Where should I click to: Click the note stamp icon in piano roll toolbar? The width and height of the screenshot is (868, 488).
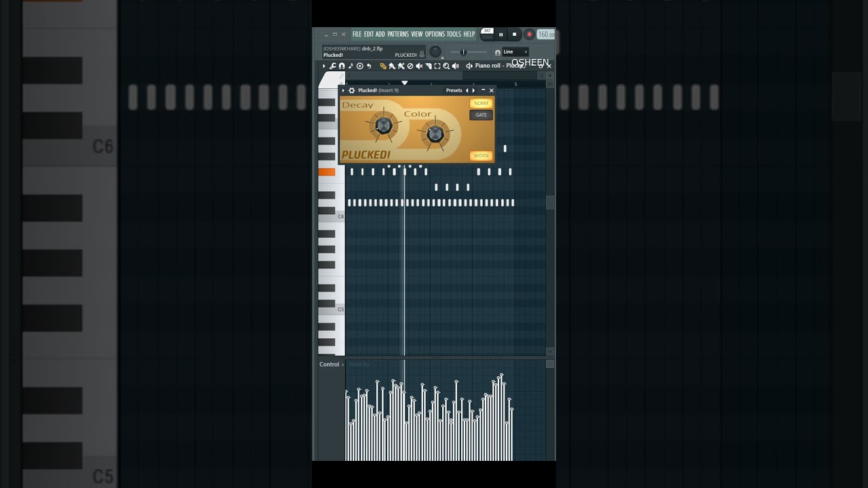pos(351,66)
